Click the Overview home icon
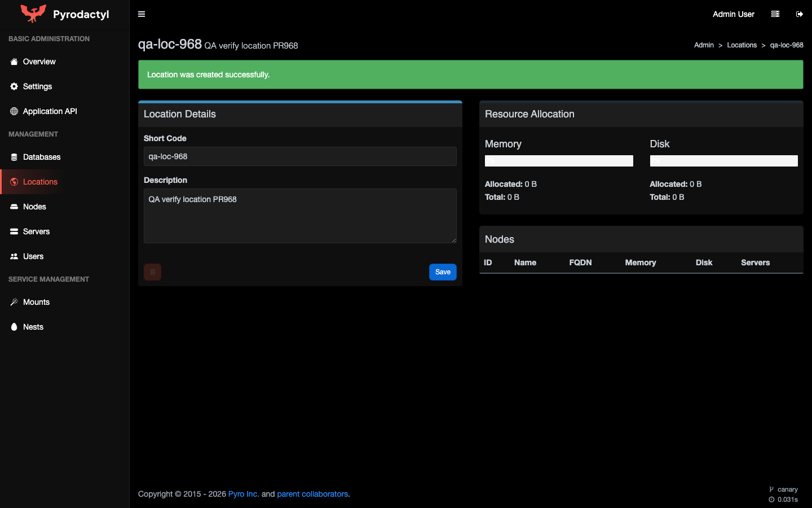The width and height of the screenshot is (812, 508). [x=14, y=62]
